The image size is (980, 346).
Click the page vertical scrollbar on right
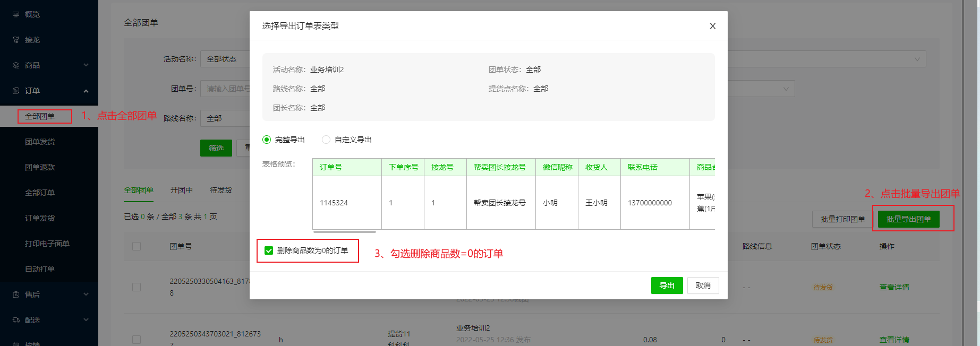[964, 173]
